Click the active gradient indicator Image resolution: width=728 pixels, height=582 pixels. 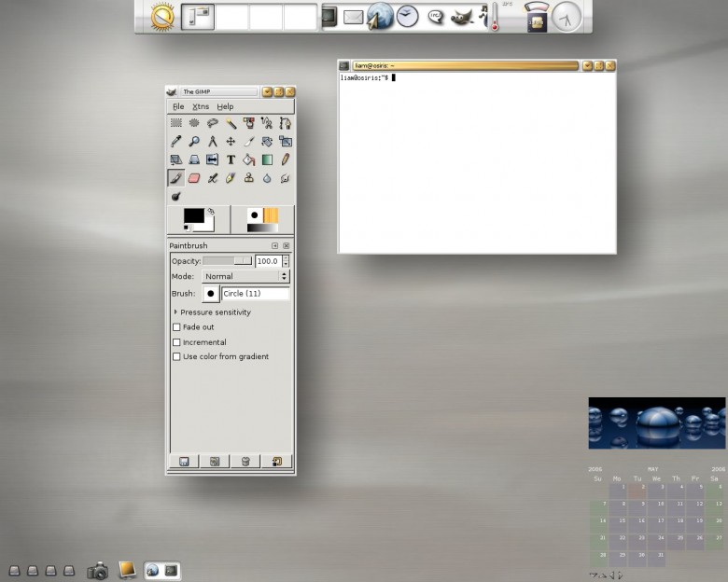click(x=262, y=228)
